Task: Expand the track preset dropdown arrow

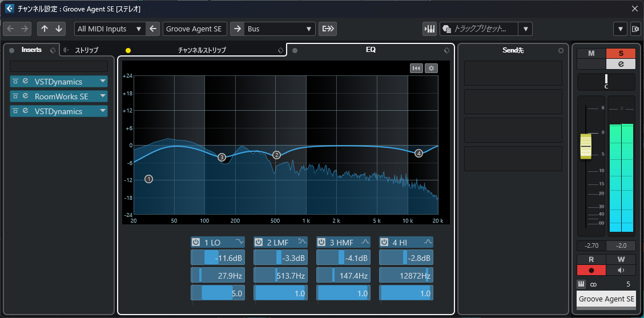Action: tap(525, 29)
